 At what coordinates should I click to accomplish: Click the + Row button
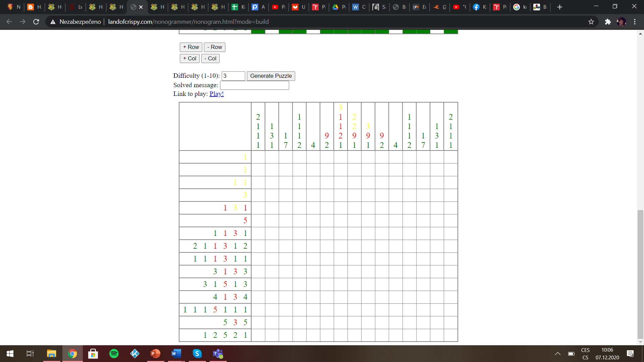191,47
